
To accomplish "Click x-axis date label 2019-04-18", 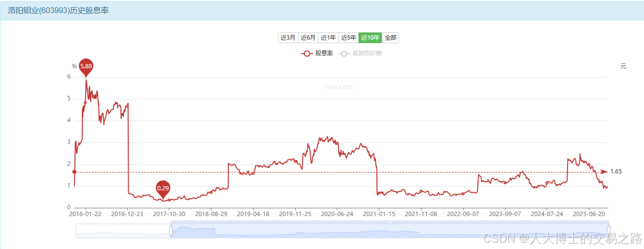I will click(253, 213).
